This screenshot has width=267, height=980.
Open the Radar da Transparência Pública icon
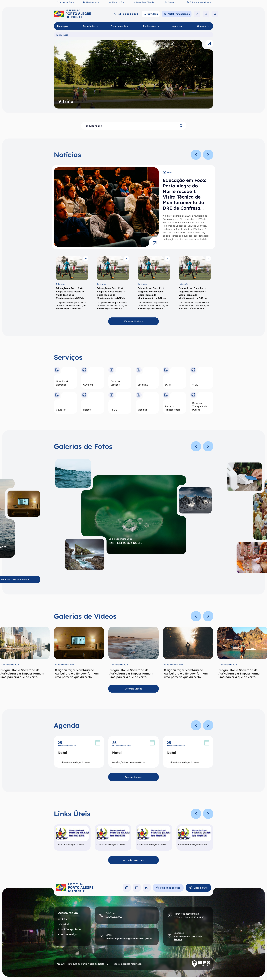[193, 395]
